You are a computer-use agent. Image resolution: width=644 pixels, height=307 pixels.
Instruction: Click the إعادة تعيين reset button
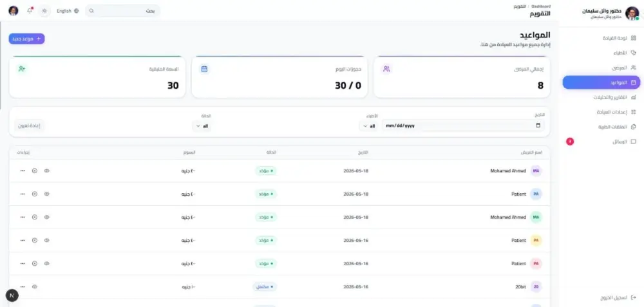point(29,126)
